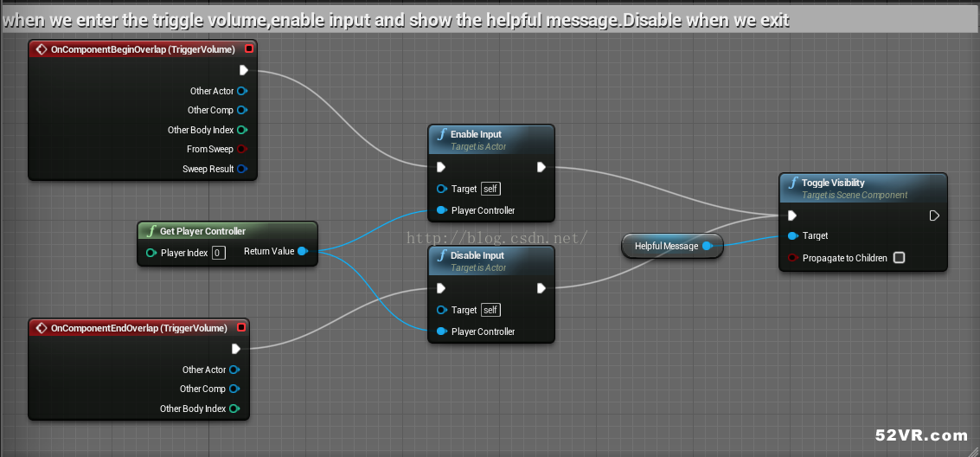Click Enable Input's Player Controller input pin
This screenshot has width=980, height=457.
[x=442, y=210]
